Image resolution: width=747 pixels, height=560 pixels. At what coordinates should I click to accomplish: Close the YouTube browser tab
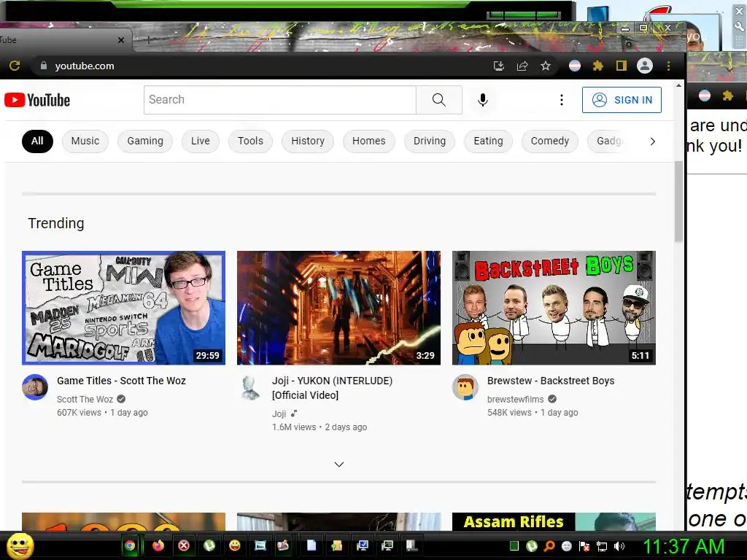click(121, 40)
